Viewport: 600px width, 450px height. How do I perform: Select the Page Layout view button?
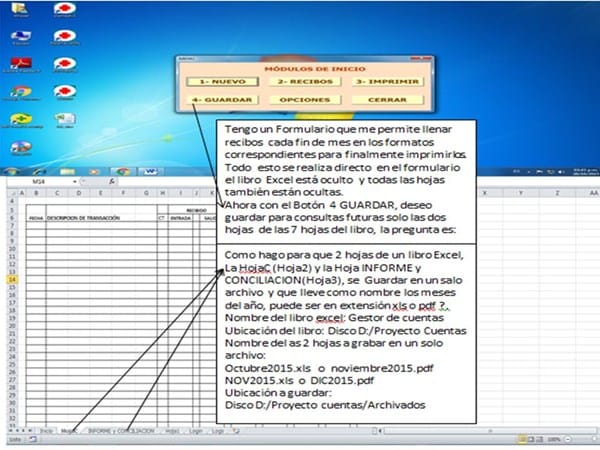point(531,439)
